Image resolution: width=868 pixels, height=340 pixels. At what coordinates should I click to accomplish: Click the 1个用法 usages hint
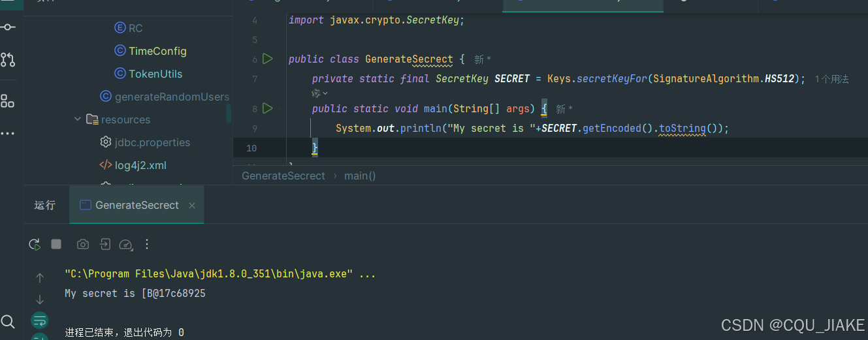(x=832, y=79)
